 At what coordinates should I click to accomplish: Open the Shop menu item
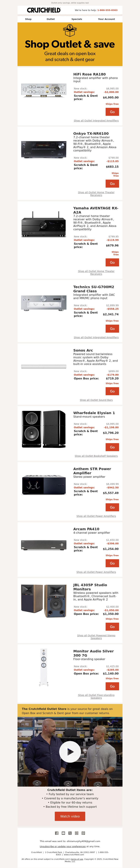tap(28, 19)
